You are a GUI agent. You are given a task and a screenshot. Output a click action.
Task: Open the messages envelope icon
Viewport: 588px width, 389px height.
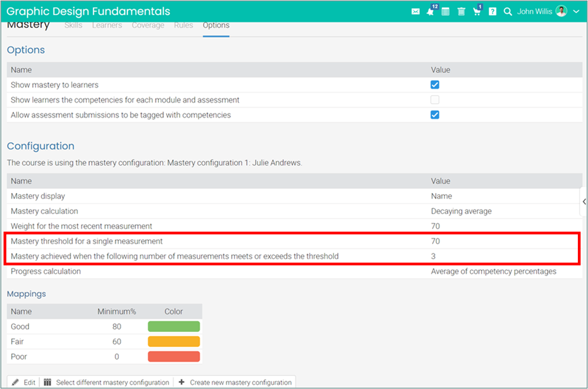pyautogui.click(x=415, y=12)
